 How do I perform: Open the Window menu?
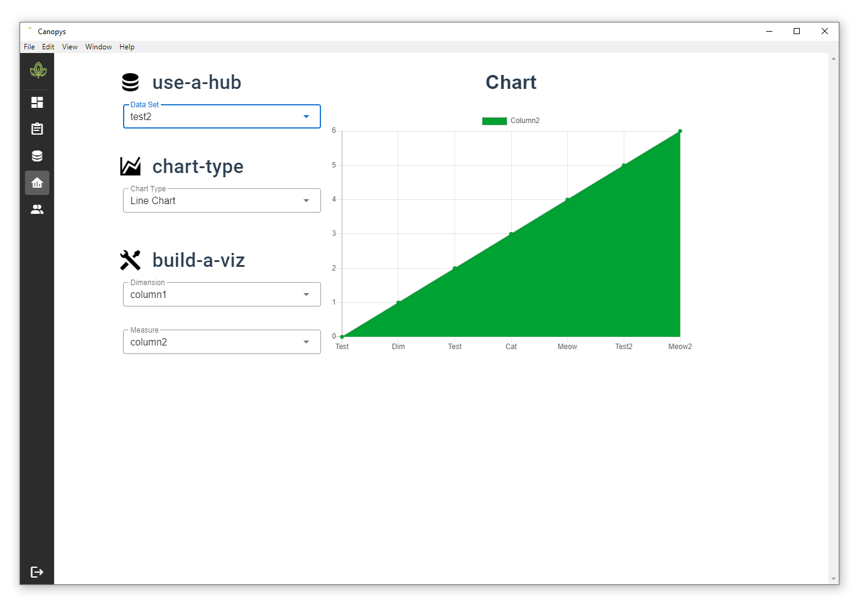pos(99,47)
